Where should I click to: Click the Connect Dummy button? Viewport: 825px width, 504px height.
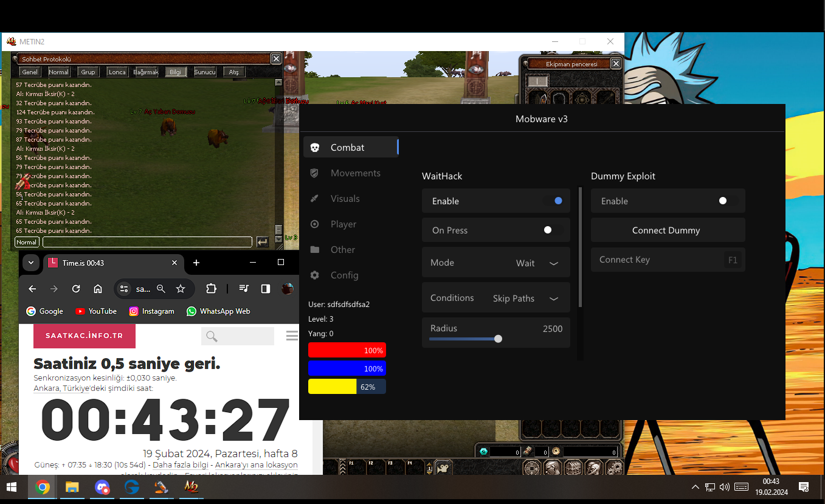(668, 230)
